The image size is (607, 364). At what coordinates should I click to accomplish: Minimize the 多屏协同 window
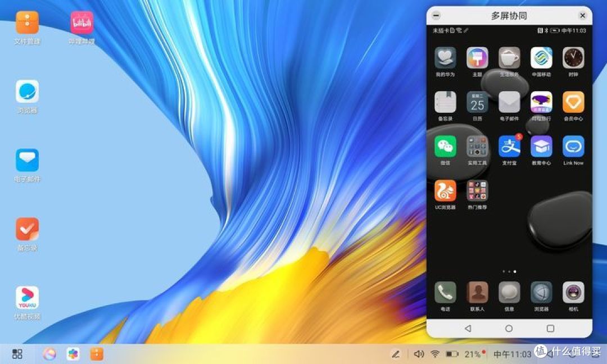pos(436,16)
